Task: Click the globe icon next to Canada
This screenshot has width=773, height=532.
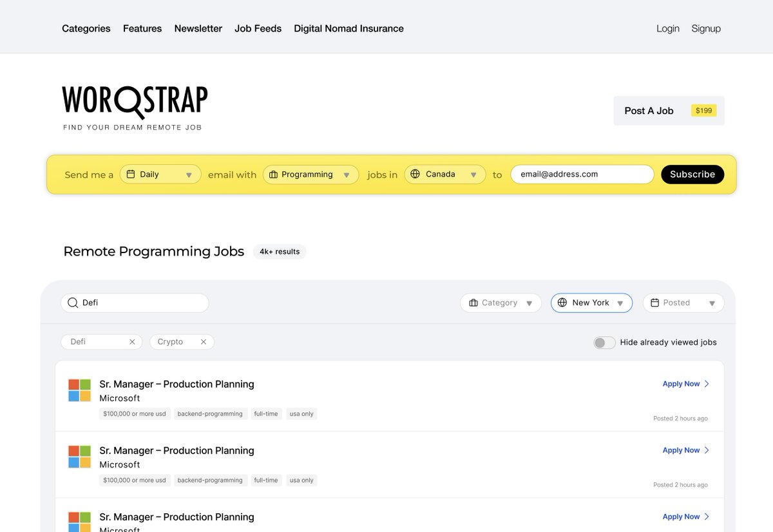Action: (415, 174)
